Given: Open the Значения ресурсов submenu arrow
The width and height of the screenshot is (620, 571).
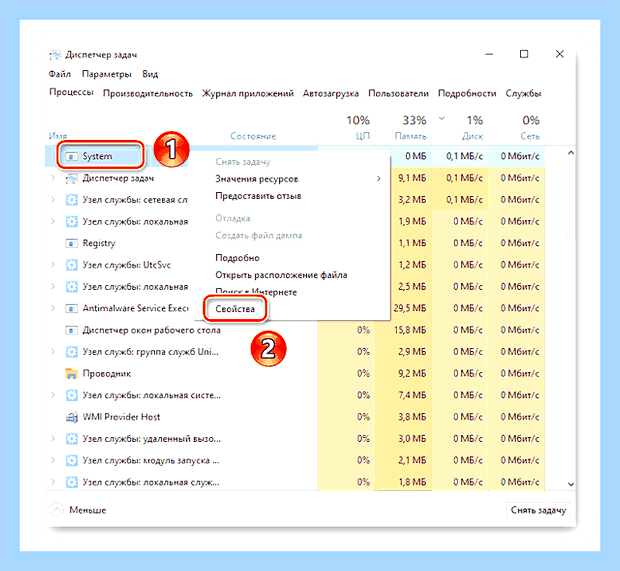Looking at the screenshot, I should click(x=379, y=179).
